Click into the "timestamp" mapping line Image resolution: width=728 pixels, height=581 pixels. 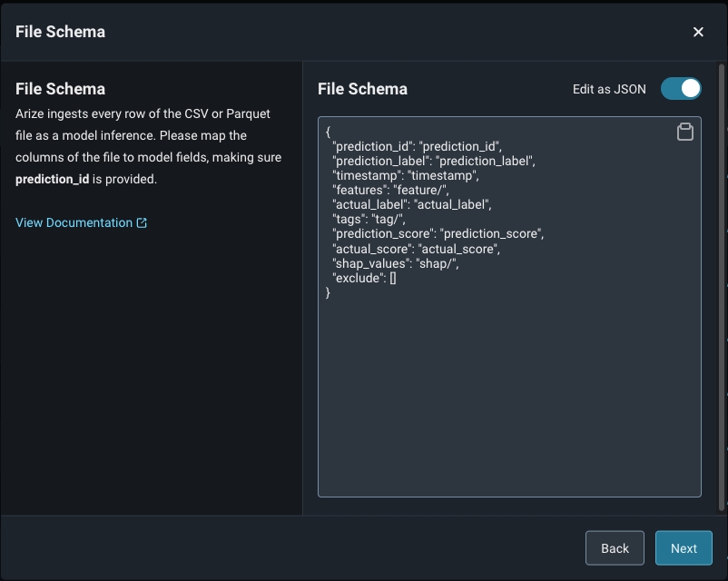(x=405, y=175)
